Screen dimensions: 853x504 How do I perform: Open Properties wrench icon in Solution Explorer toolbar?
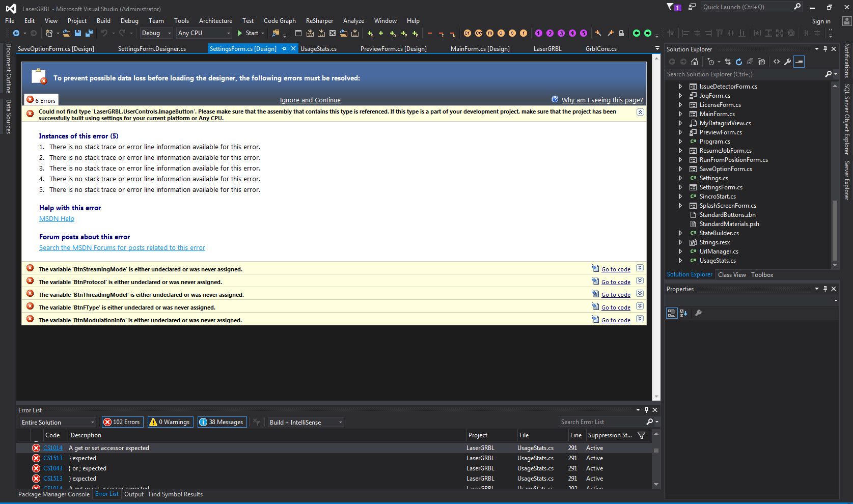click(x=788, y=62)
